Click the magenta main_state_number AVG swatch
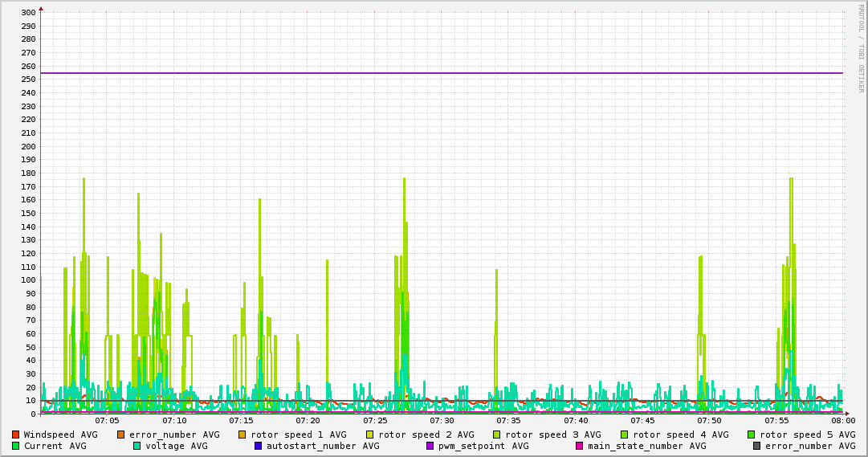This screenshot has width=868, height=457. (x=580, y=446)
